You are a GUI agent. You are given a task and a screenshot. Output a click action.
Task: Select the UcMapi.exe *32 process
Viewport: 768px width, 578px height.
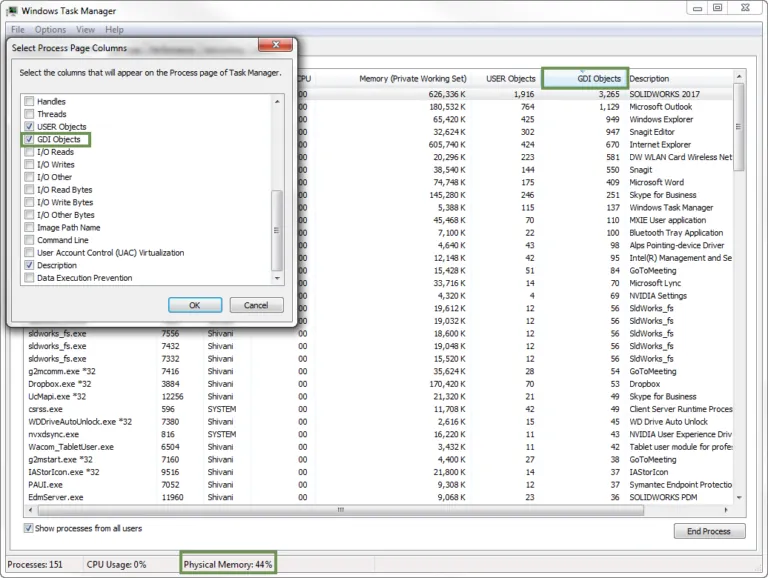pyautogui.click(x=380, y=397)
